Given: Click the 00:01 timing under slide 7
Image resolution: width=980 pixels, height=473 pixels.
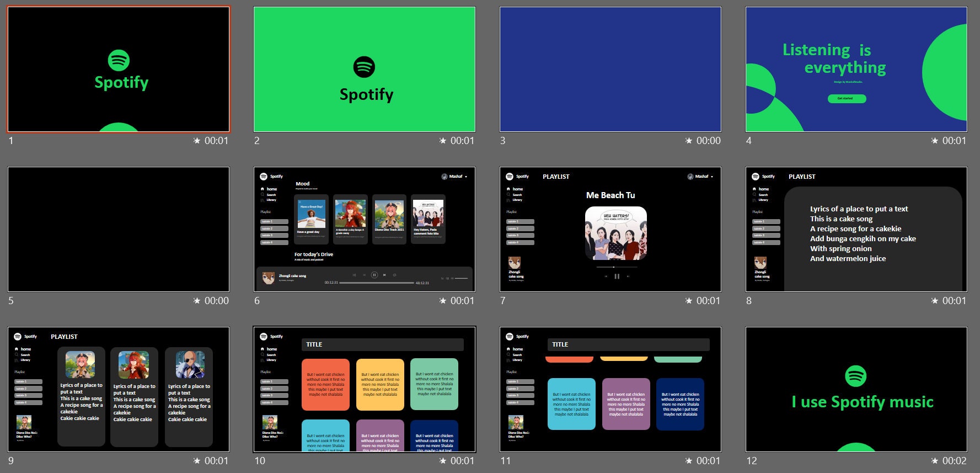Looking at the screenshot, I should point(708,301).
